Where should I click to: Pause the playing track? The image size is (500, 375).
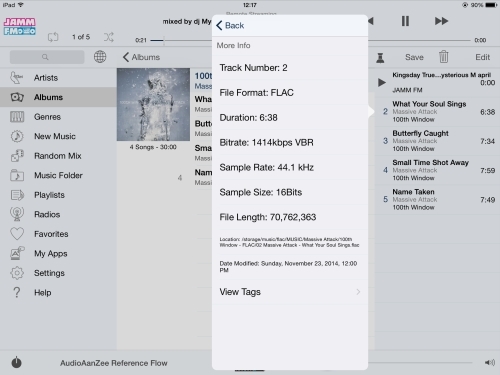pos(405,21)
